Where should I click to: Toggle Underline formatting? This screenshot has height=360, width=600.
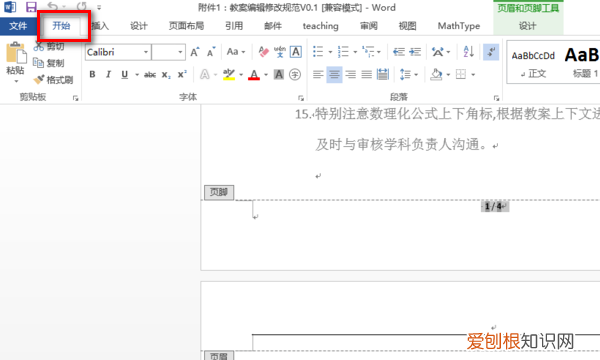(x=124, y=74)
